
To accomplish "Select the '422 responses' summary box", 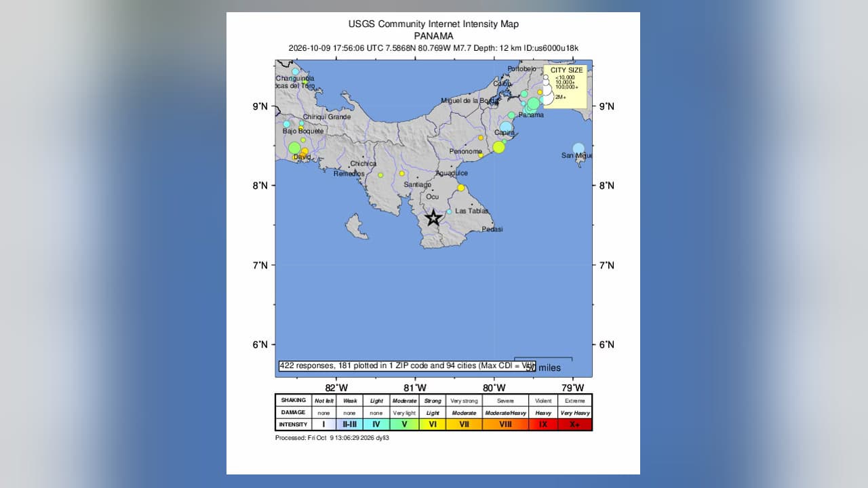I will (x=407, y=366).
